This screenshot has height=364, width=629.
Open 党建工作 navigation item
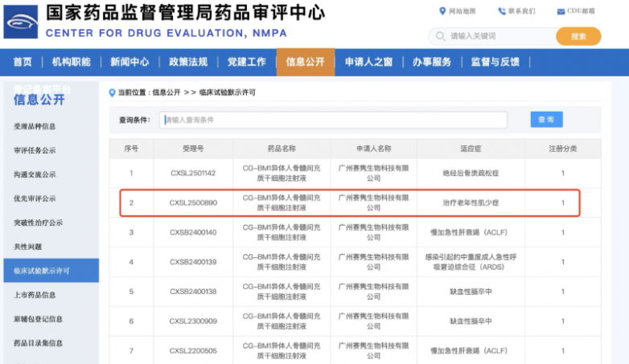point(247,62)
